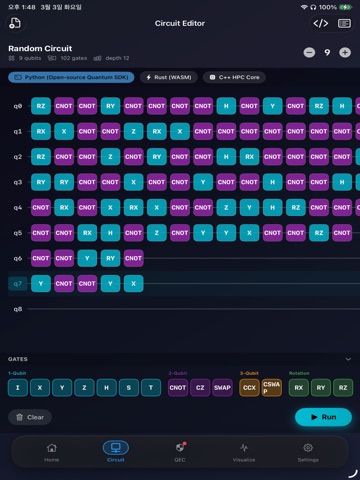
Task: Clear the circuit with trash button
Action: [30, 417]
